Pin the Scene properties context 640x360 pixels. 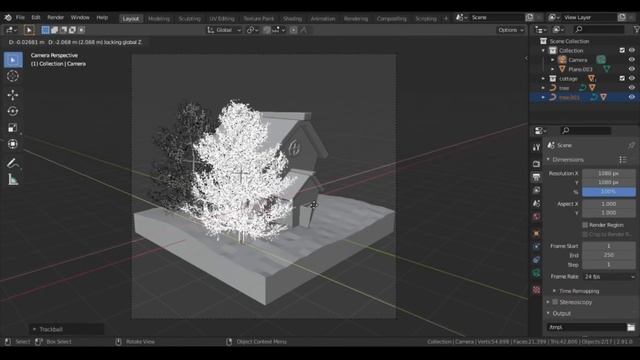[631, 145]
